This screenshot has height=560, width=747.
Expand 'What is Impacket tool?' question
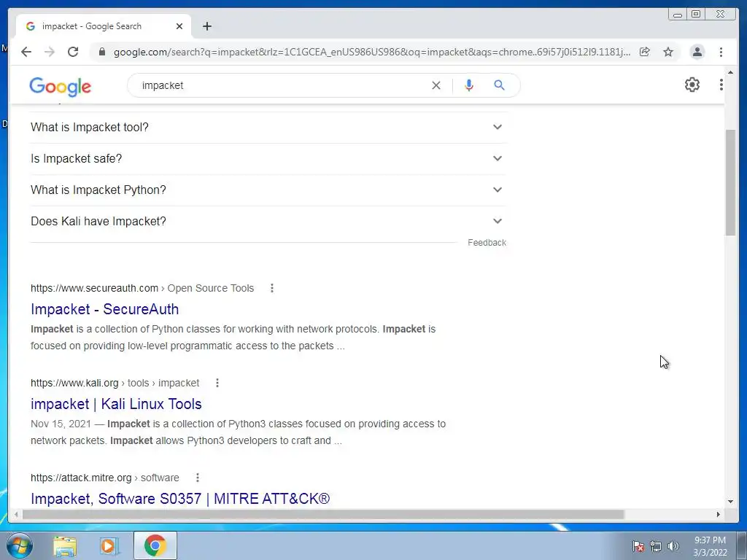(268, 127)
